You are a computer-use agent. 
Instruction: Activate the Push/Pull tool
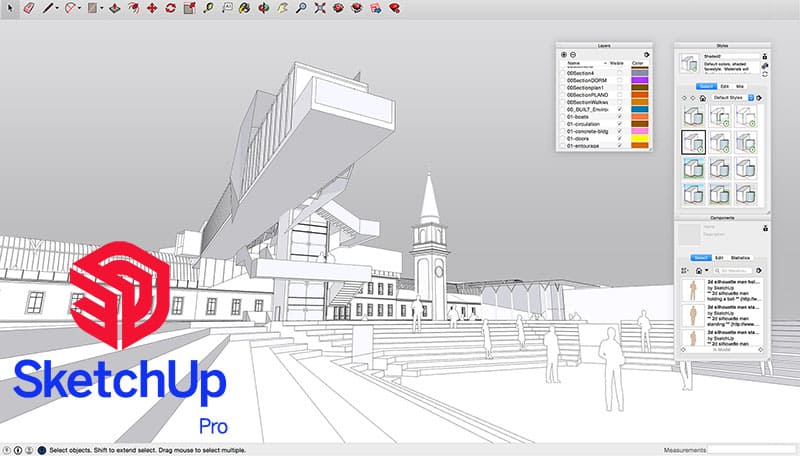(115, 8)
